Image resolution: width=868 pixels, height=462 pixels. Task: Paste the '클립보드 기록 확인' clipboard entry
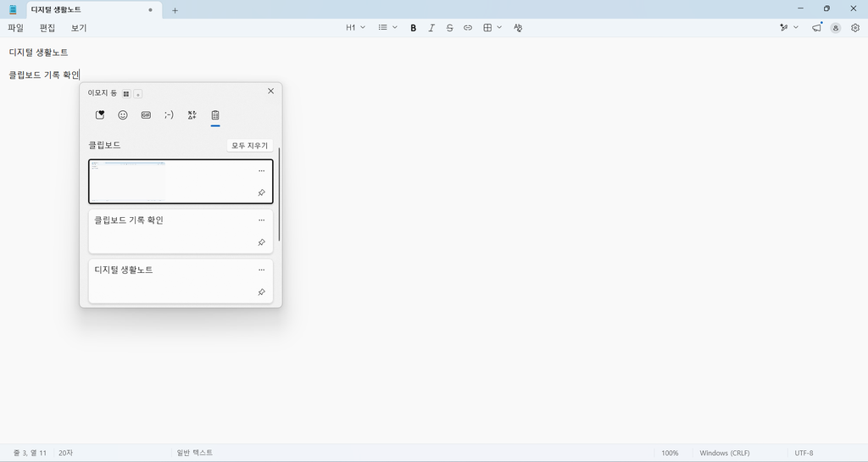pos(181,231)
